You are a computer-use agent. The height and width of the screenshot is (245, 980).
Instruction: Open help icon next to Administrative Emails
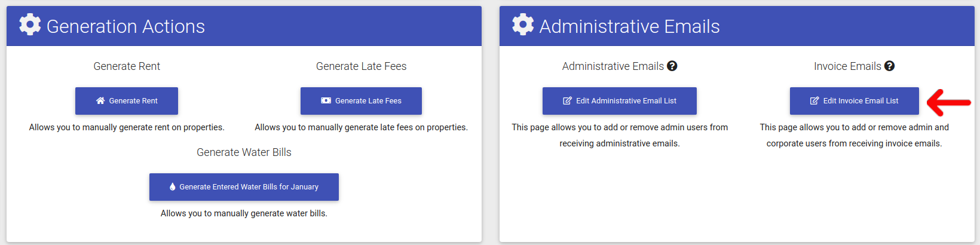(672, 66)
